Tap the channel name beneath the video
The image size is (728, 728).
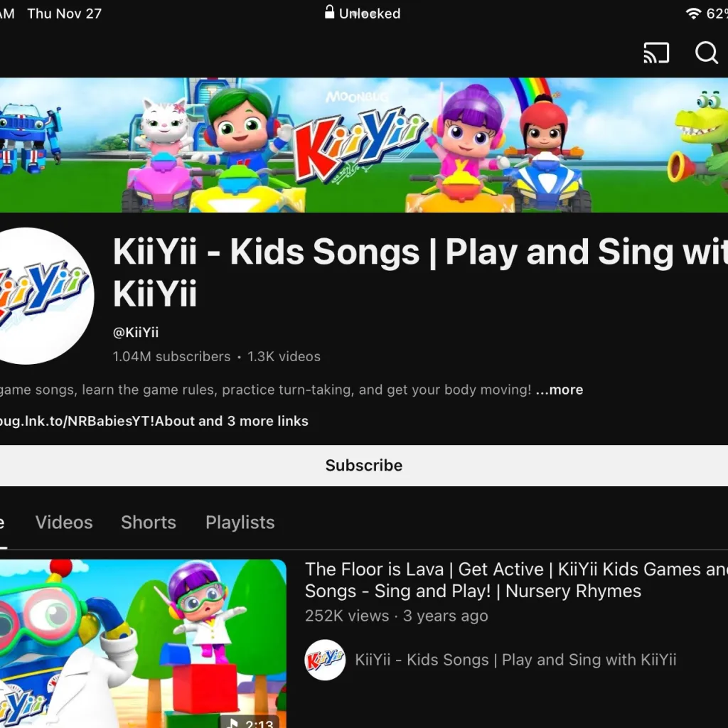coord(515,660)
